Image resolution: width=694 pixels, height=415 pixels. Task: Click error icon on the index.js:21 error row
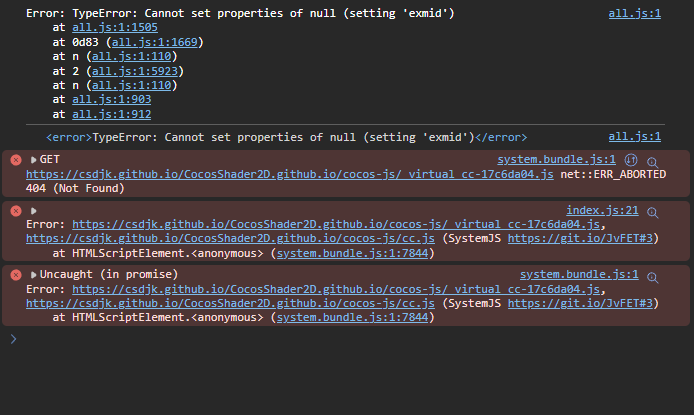15,211
